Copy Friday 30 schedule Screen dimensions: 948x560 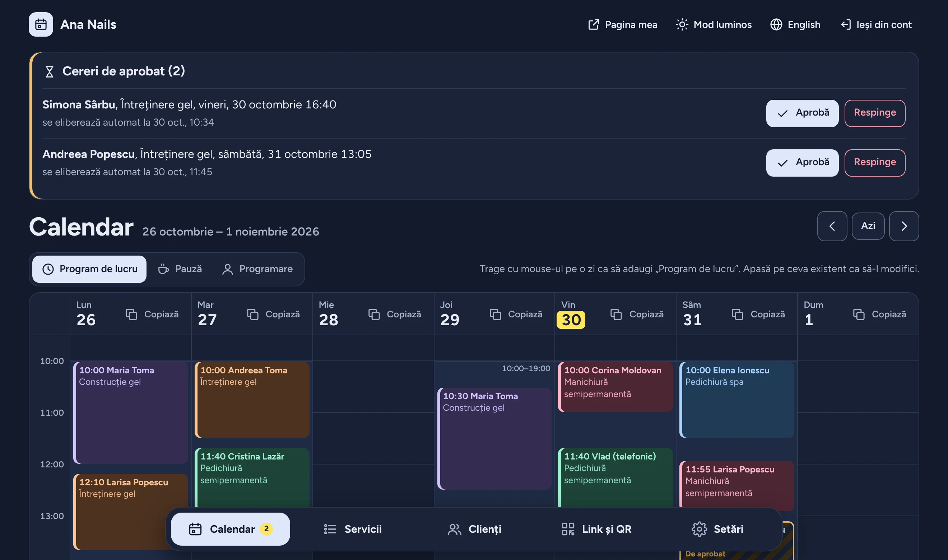coord(637,314)
